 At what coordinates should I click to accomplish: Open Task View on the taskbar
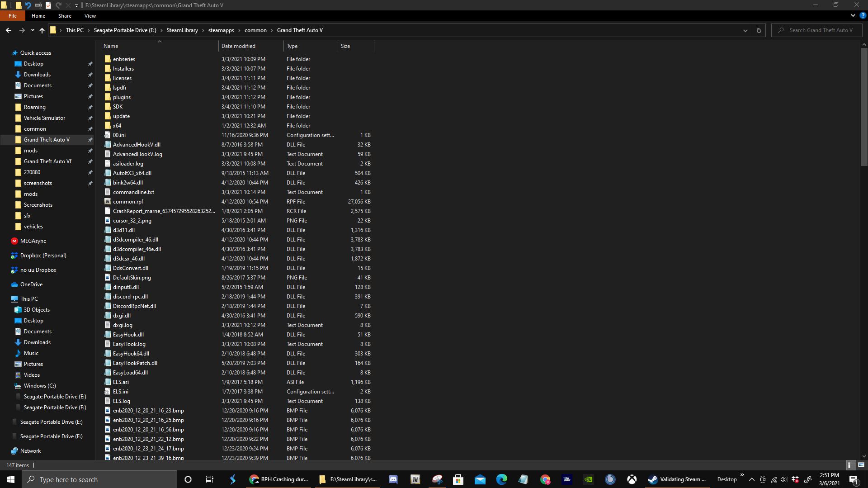(x=209, y=479)
